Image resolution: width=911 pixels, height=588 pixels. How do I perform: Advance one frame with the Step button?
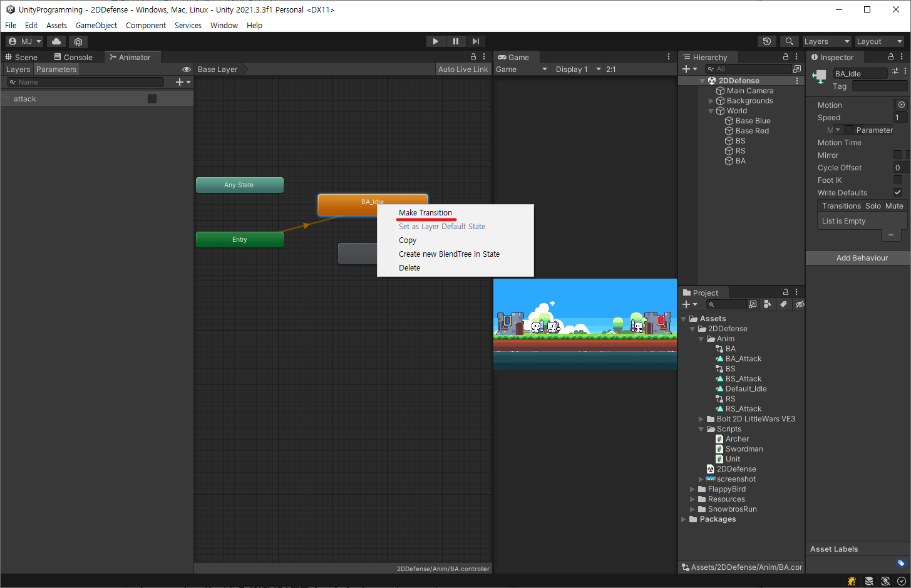476,41
